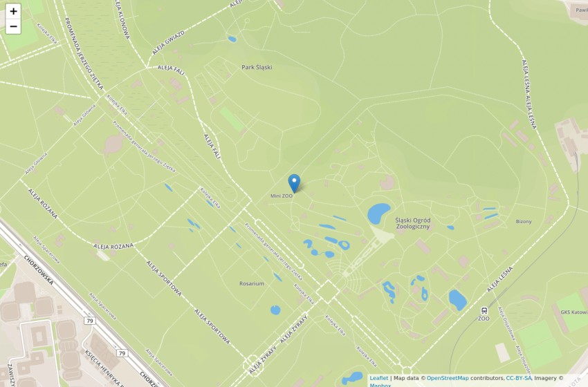Image resolution: width=588 pixels, height=387 pixels.
Task: Click the blue Mini ZOO map marker
Action: click(x=294, y=184)
